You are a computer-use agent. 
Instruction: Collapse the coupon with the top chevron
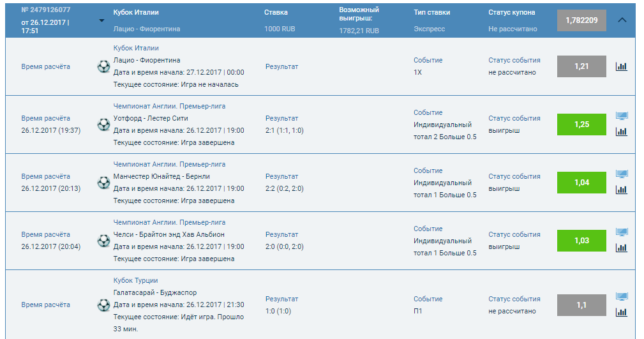[x=622, y=20]
